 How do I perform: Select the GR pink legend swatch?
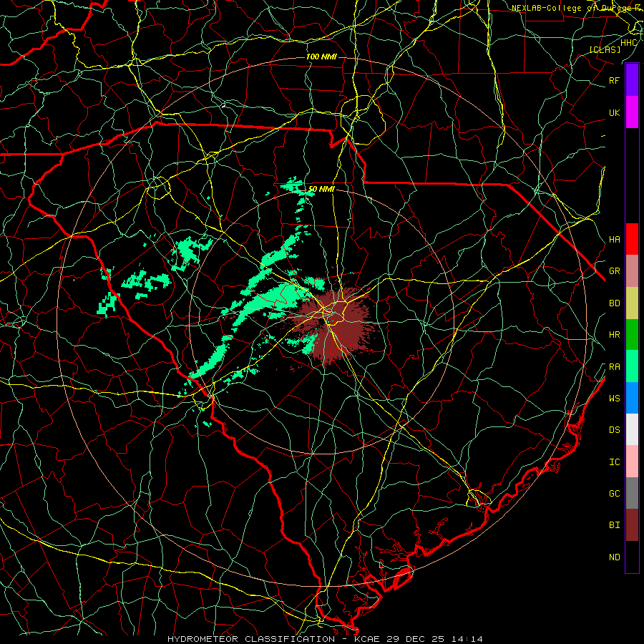[x=632, y=271]
